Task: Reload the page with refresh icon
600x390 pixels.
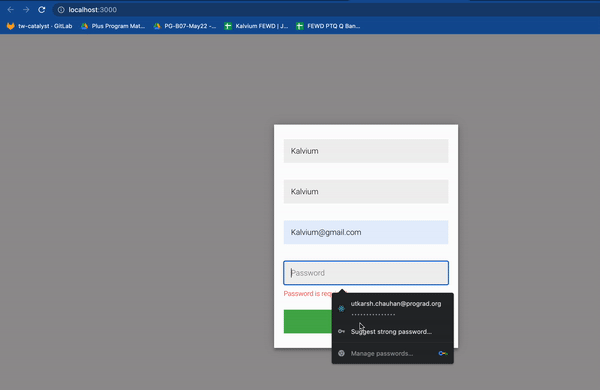Action: click(x=41, y=10)
